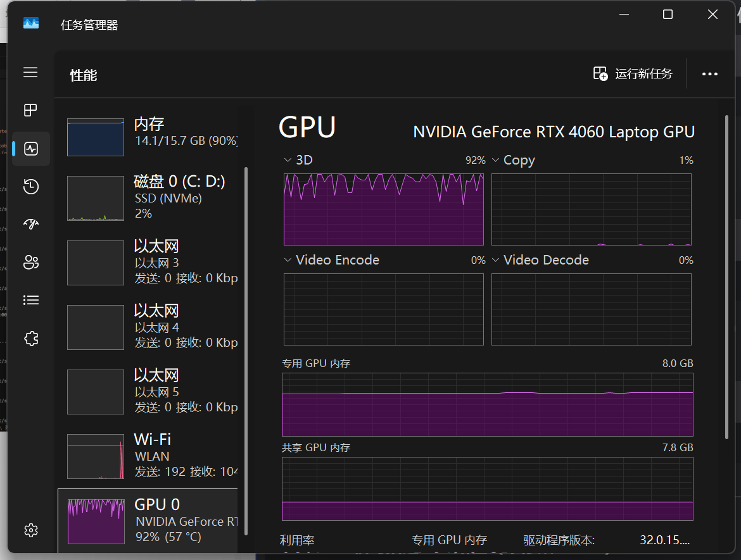
Task: Click the 任务管理器 window title
Action: (x=89, y=25)
